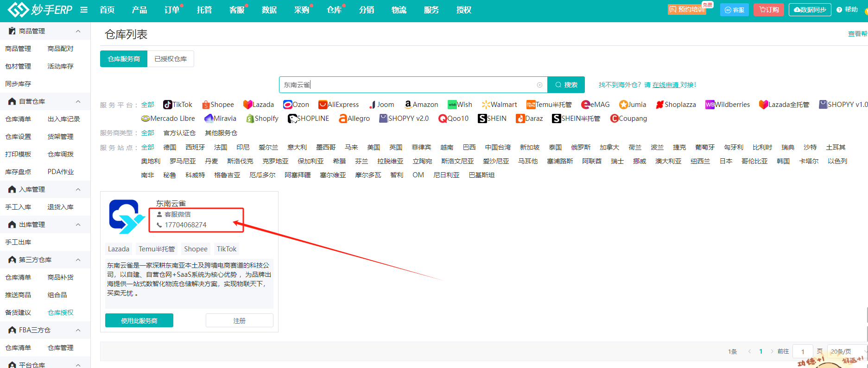This screenshot has height=368, width=868.
Task: Collapse the 出库管理 sidebar section
Action: [78, 225]
